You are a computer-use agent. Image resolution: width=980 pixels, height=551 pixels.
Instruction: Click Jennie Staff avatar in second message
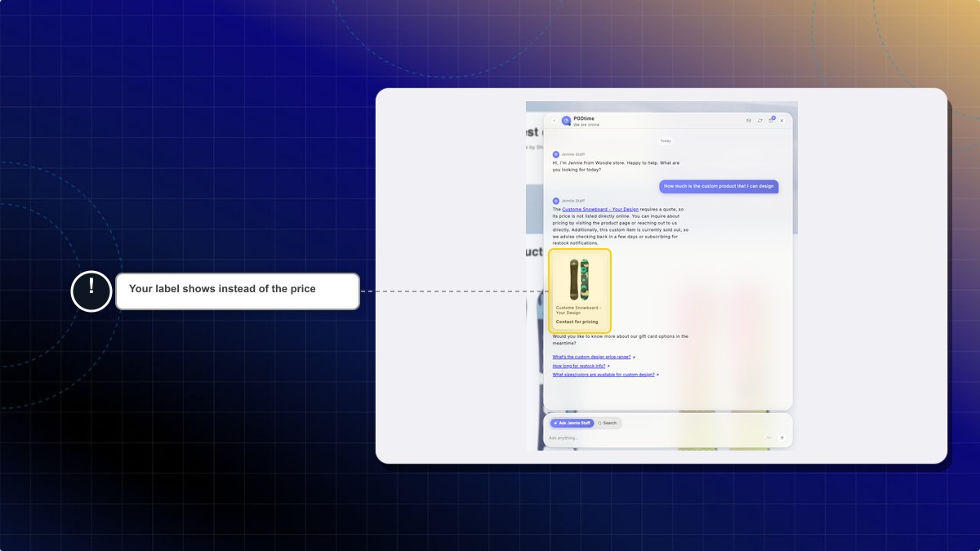(x=556, y=201)
